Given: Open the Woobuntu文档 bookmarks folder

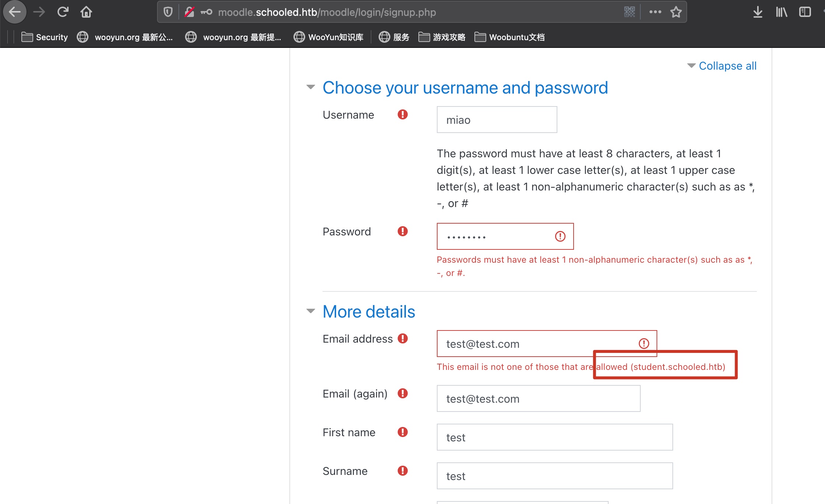Looking at the screenshot, I should pos(509,37).
